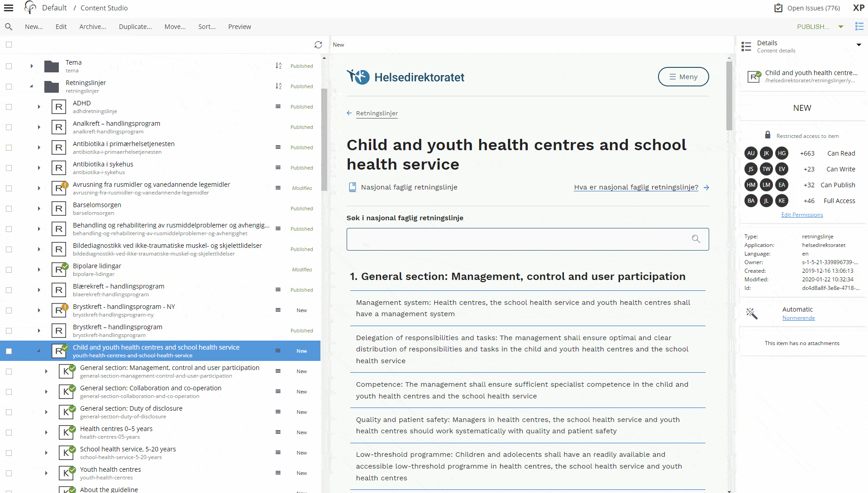Screen dimensions: 868x493
Task: Click the HM user avatar
Action: point(751,185)
